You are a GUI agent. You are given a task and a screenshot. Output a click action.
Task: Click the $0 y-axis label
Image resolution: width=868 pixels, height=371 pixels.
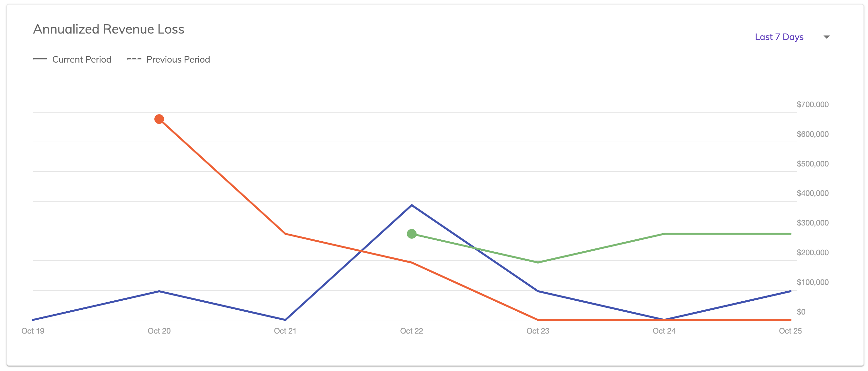[x=801, y=312]
